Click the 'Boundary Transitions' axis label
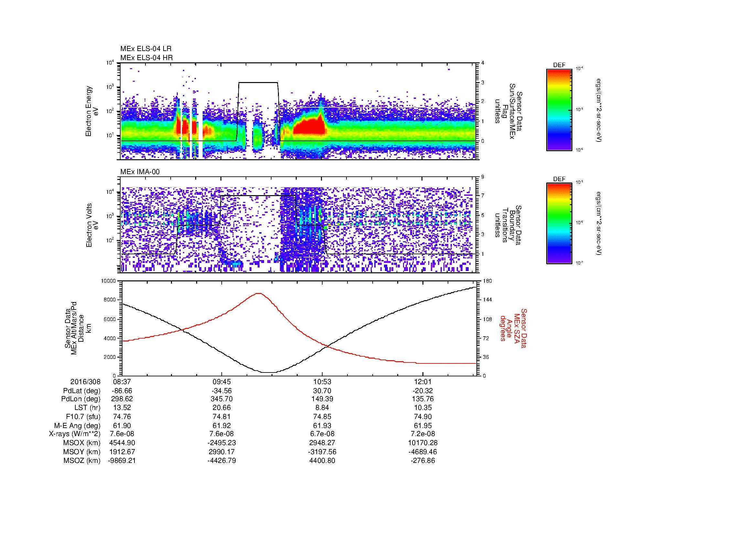This screenshot has width=756, height=534. point(508,225)
